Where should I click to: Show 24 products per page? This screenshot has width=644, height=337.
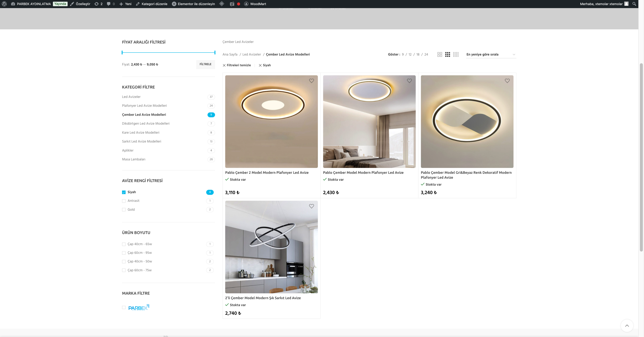(x=426, y=55)
